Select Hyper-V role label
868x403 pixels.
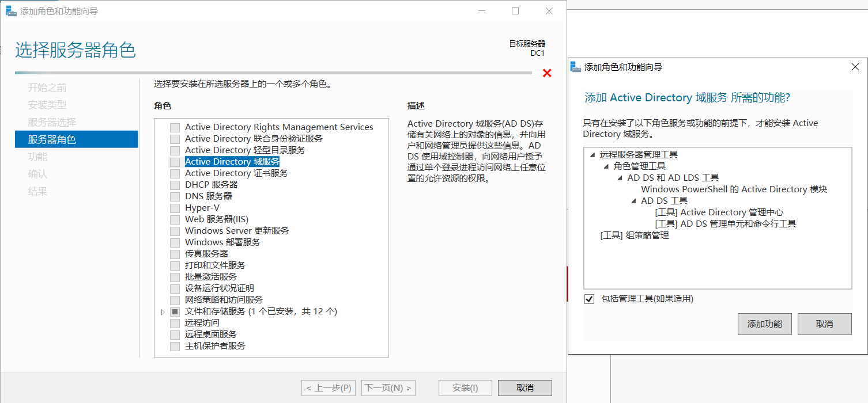(202, 208)
